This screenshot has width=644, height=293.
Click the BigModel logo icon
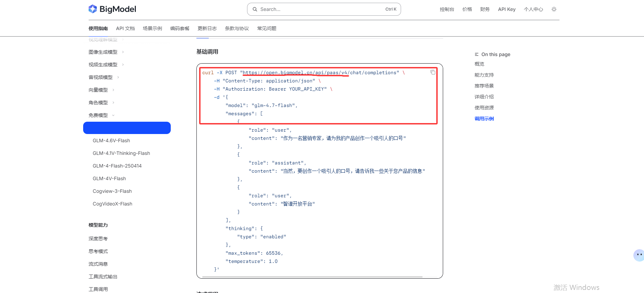(x=93, y=9)
